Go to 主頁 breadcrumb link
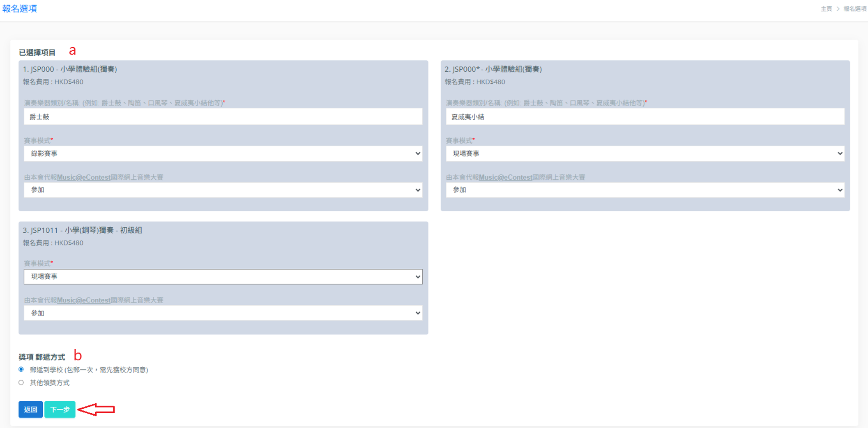Image resolution: width=868 pixels, height=428 pixels. pyautogui.click(x=826, y=9)
